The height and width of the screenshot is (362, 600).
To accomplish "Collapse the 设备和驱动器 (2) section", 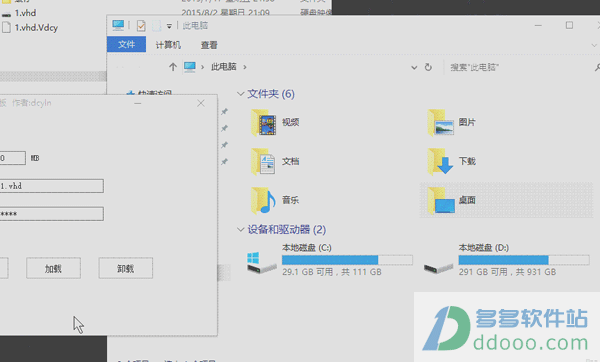I will point(241,230).
